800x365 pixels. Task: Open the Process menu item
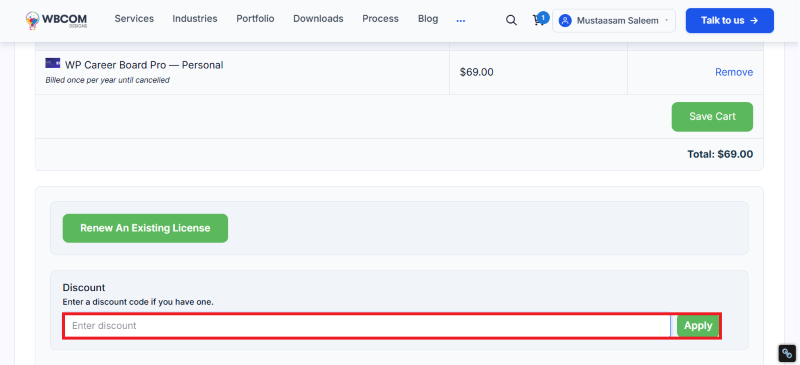[381, 19]
